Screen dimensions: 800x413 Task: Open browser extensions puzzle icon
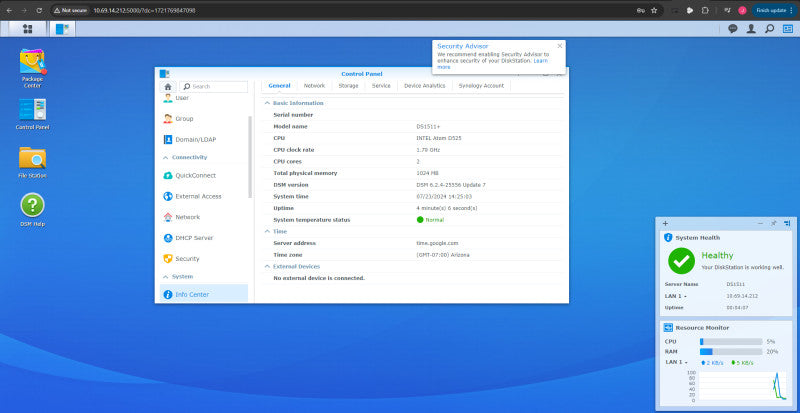tap(705, 10)
